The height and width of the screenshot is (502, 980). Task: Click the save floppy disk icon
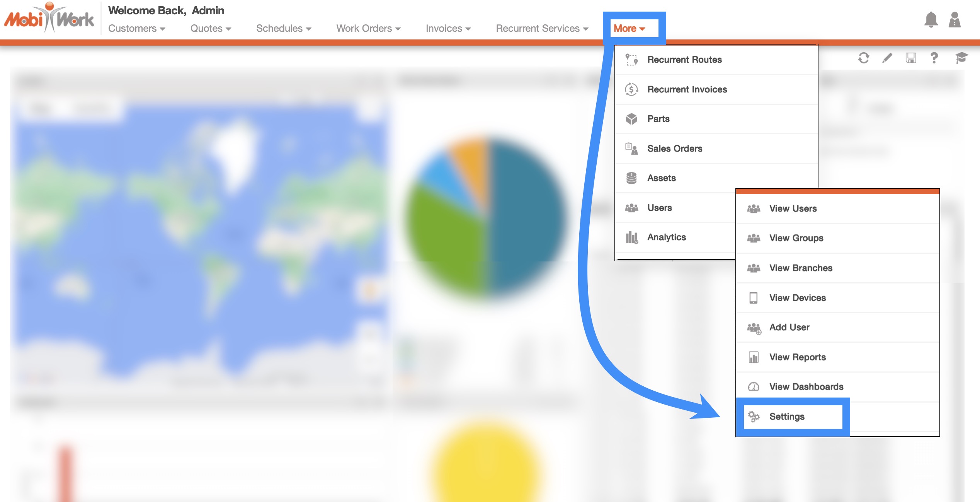pyautogui.click(x=911, y=58)
